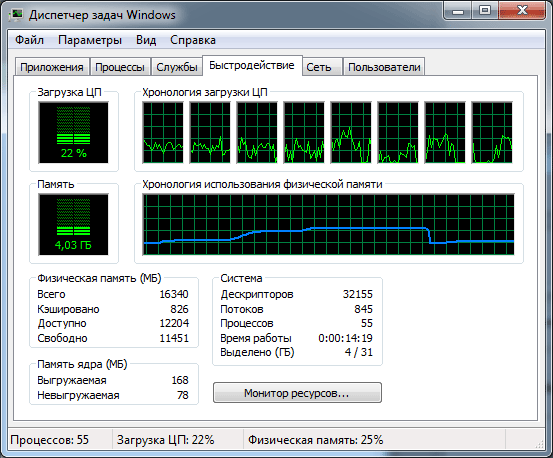The width and height of the screenshot is (553, 458).
Task: Click the second CPU core history graph
Action: pyautogui.click(x=210, y=133)
